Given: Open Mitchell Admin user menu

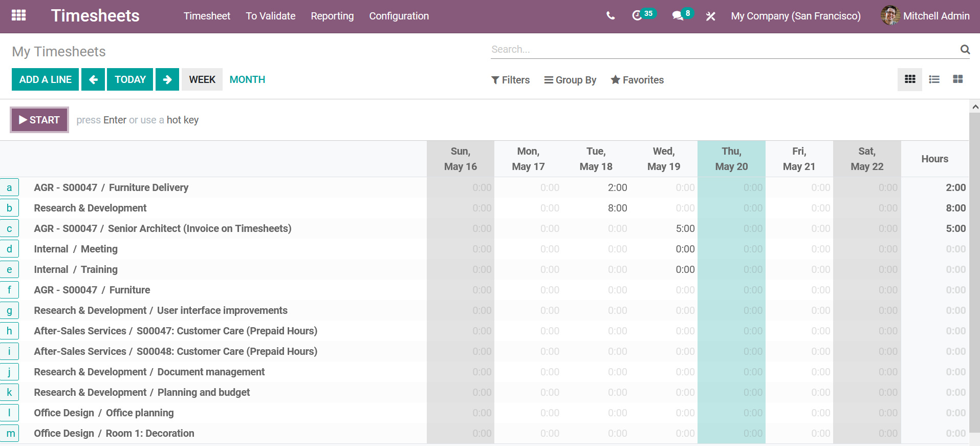Looking at the screenshot, I should coord(925,16).
